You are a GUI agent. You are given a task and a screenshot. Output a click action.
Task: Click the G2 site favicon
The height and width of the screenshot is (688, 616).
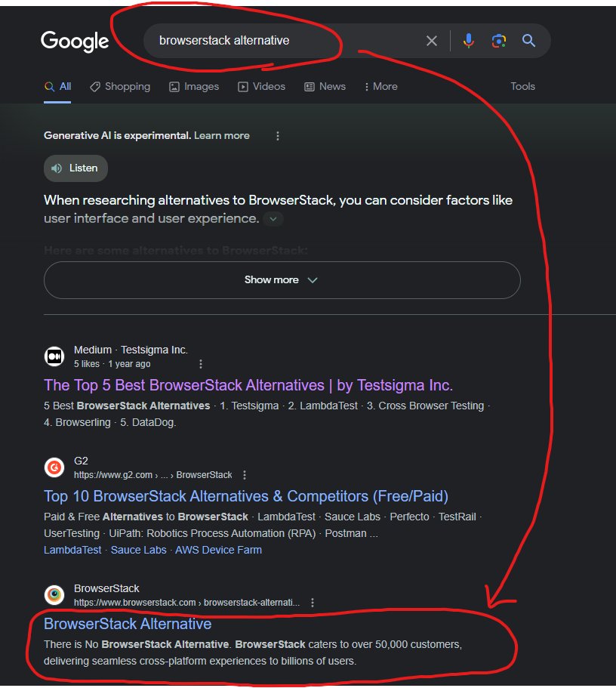point(54,467)
